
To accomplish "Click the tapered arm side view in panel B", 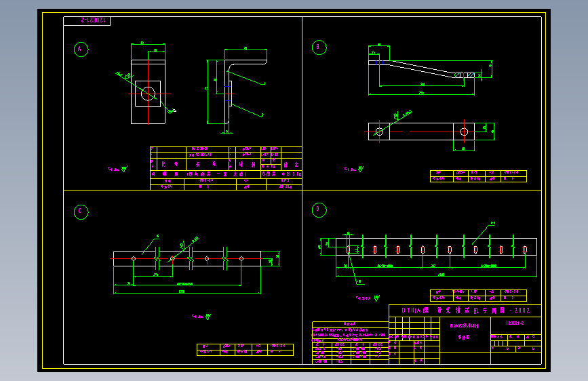I will pos(421,69).
